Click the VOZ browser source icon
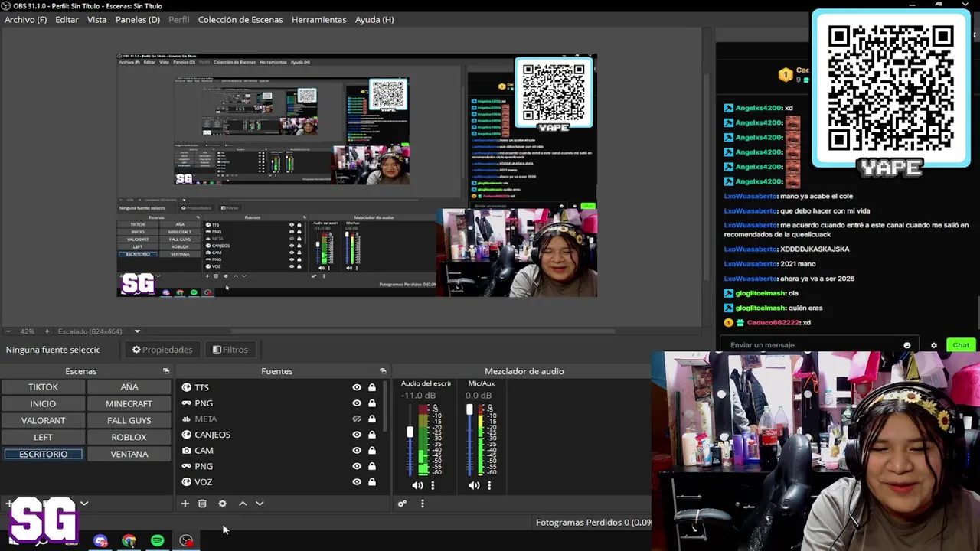The width and height of the screenshot is (980, 551). pos(186,482)
